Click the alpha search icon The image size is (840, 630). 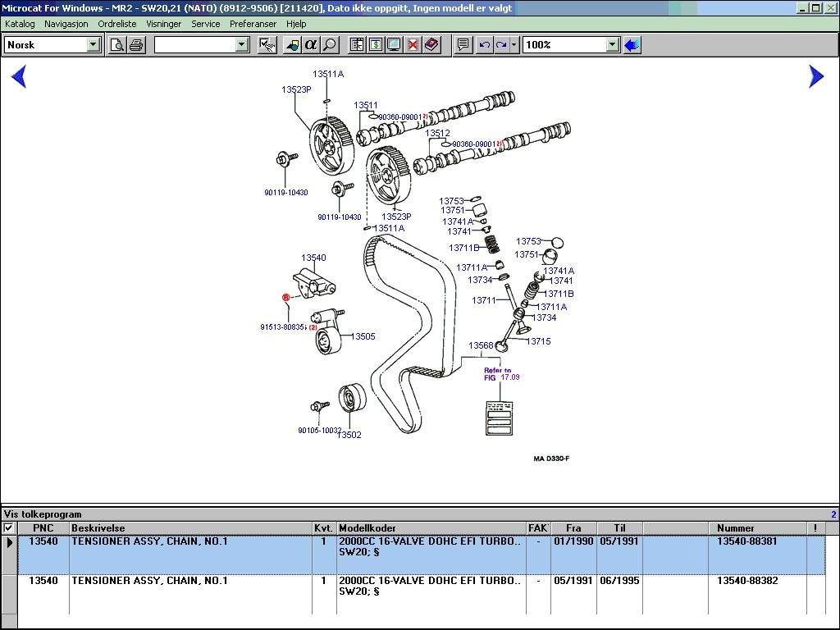311,45
